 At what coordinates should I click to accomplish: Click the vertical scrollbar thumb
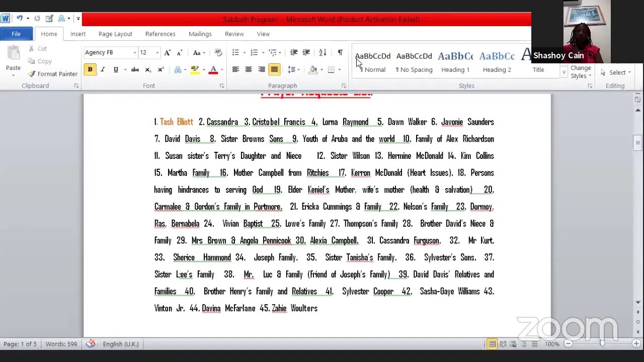pos(637,142)
